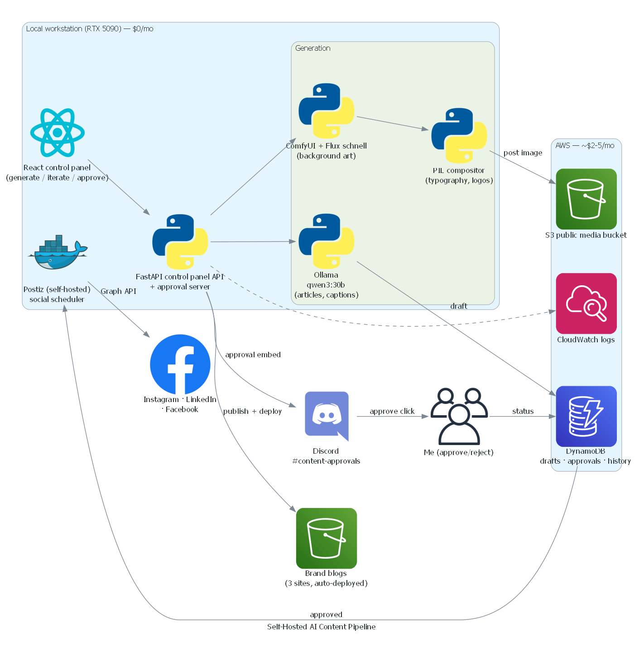Click the ComfyUI + Flux schnell Python icon
The width and height of the screenshot is (644, 652).
click(x=327, y=111)
